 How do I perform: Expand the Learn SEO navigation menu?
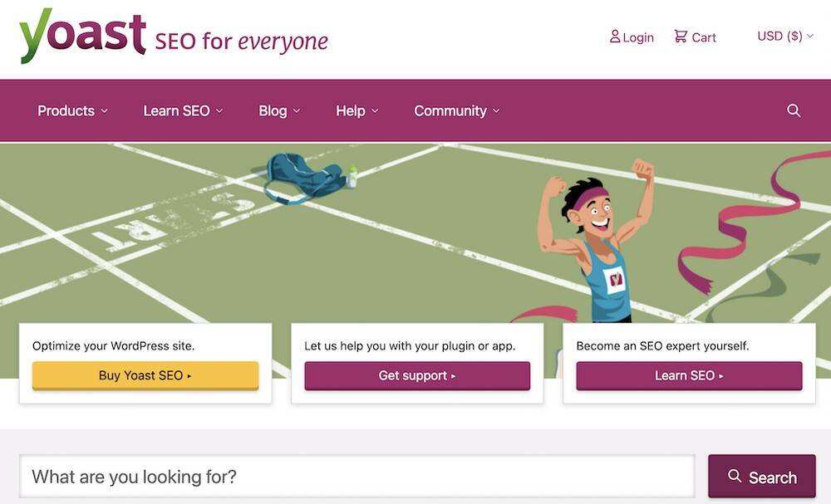183,110
